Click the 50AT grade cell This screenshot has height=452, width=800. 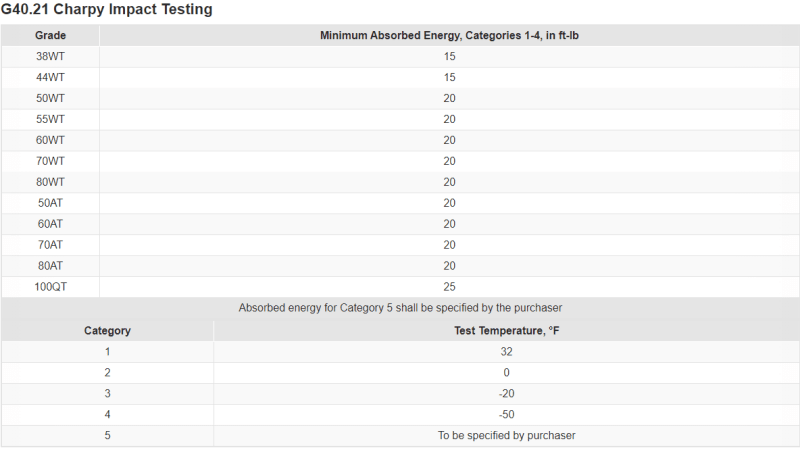(51, 203)
